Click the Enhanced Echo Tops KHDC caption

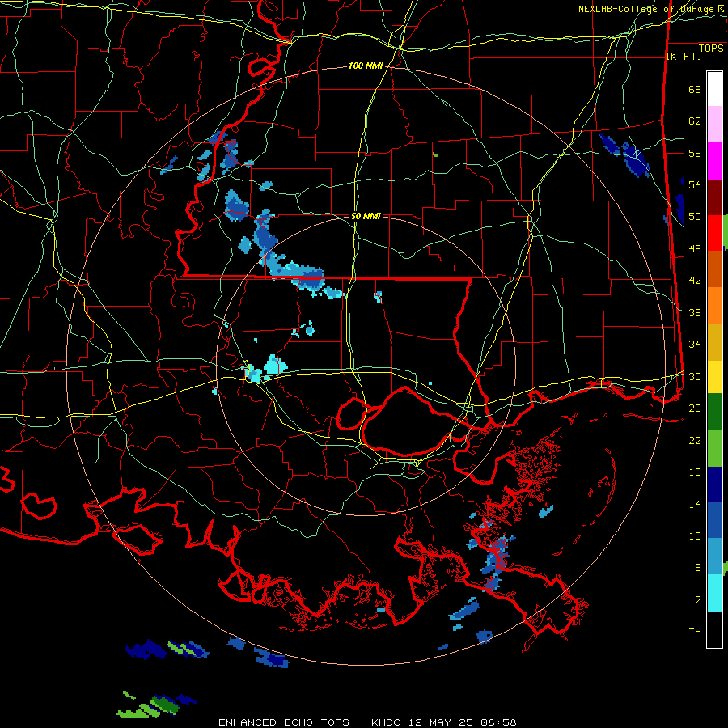(367, 722)
